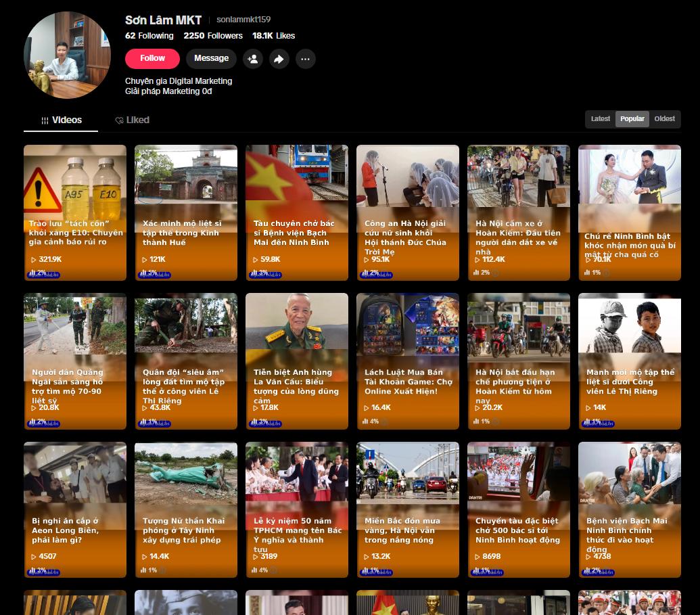Open the Aeon Long Biên video
The height and width of the screenshot is (615, 700).
75,510
